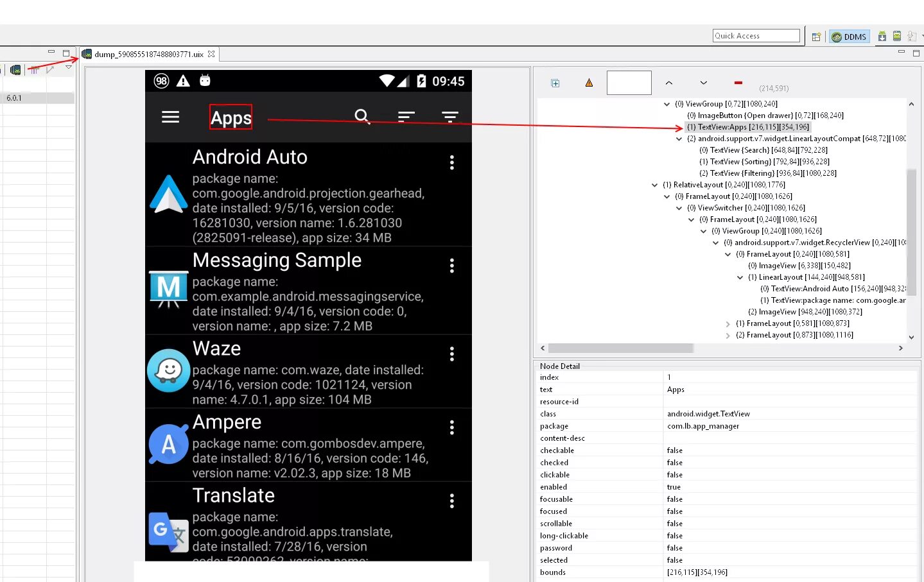Screen dimensions: 924x582
Task: Switch to the DDMS perspective
Action: point(849,37)
